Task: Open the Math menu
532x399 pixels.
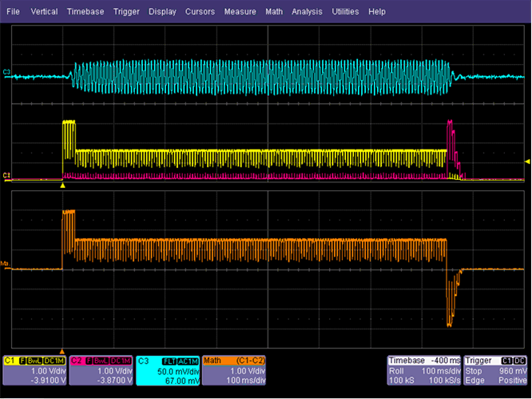Action: point(274,12)
